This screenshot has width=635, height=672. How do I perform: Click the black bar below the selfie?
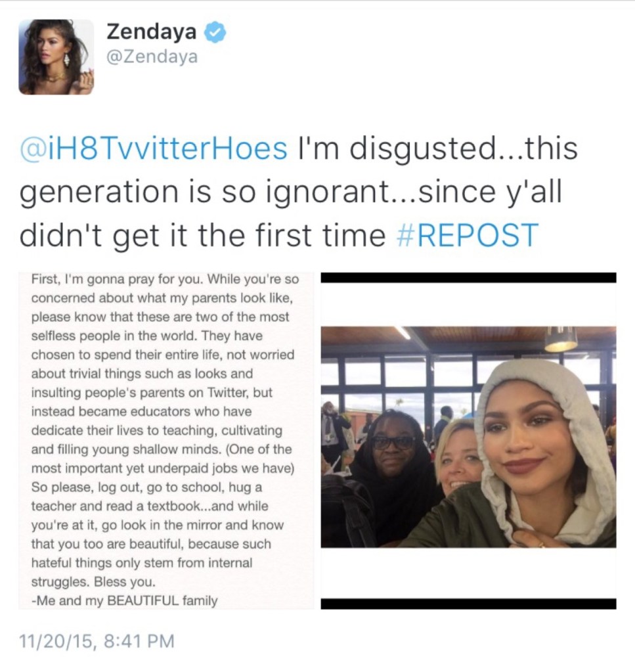pyautogui.click(x=468, y=604)
